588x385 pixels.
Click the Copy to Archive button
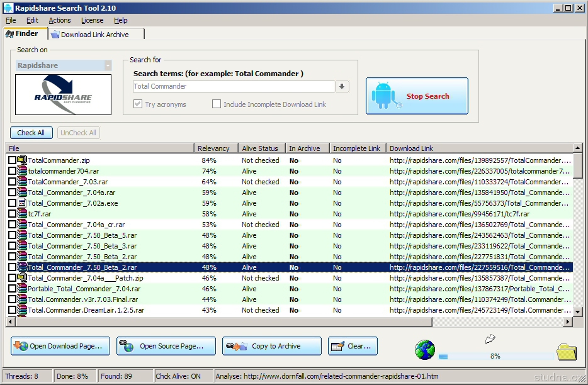271,346
